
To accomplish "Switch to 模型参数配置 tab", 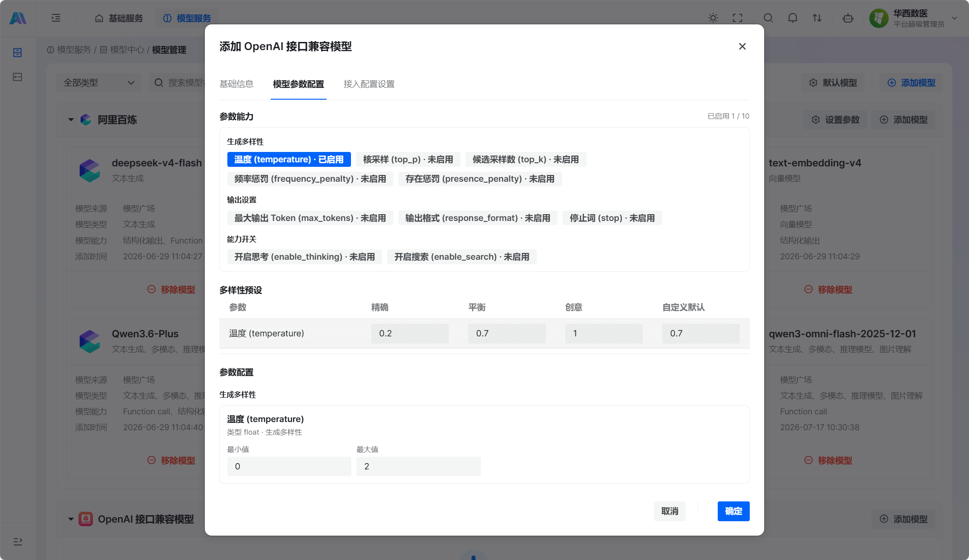I will [x=298, y=84].
